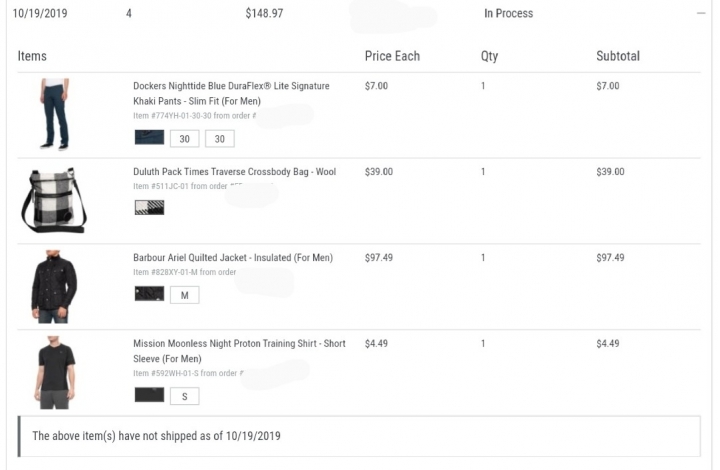Click the Price Each column header

coord(392,56)
